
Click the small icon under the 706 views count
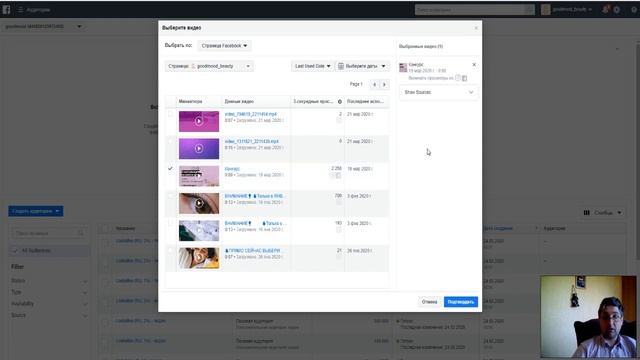pyautogui.click(x=338, y=202)
